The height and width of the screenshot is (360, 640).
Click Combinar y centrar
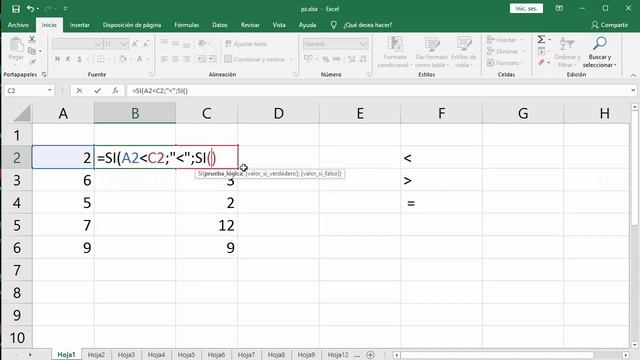tap(255, 59)
